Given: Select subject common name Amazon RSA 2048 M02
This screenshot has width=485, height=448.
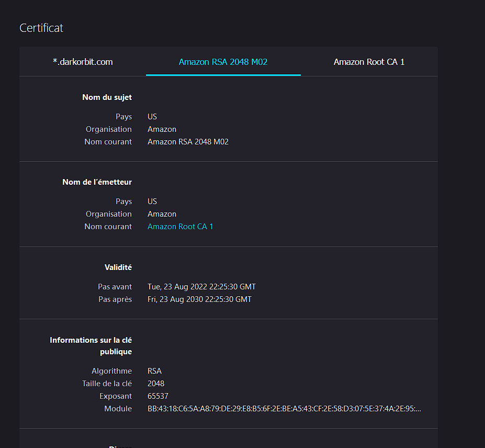Looking at the screenshot, I should click(x=188, y=142).
